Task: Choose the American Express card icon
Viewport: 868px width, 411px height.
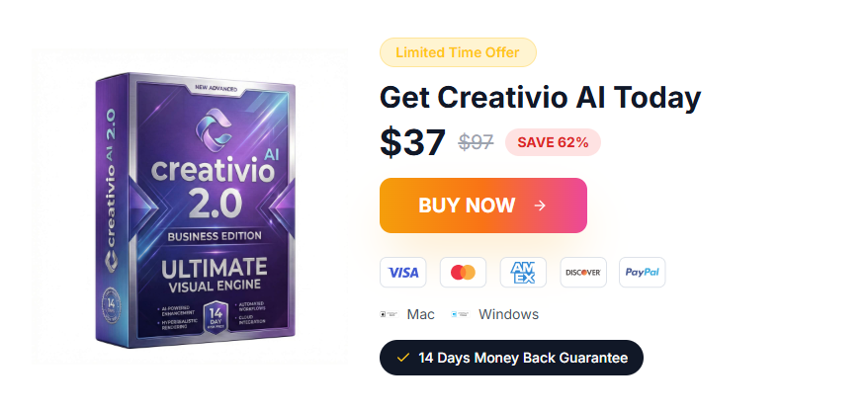Action: click(x=523, y=272)
